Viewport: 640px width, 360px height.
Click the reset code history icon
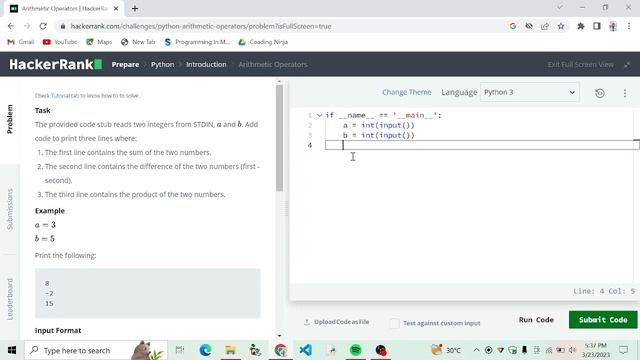pos(600,93)
